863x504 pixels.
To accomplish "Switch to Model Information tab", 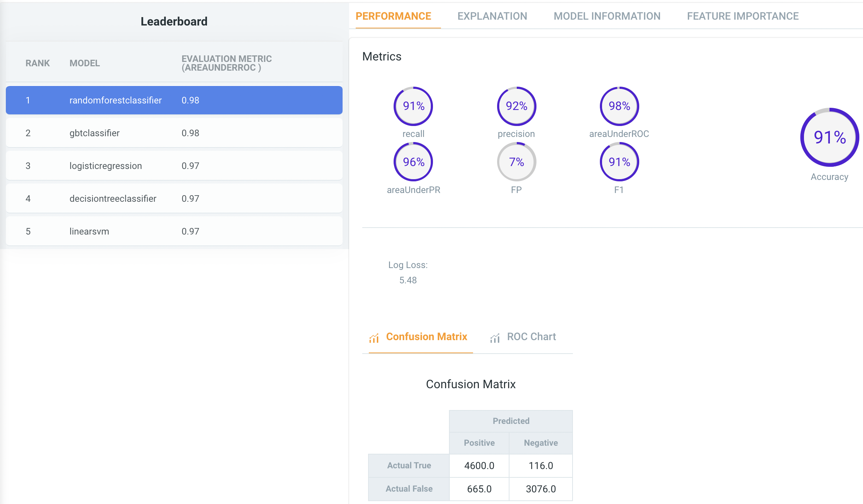I will pyautogui.click(x=607, y=16).
